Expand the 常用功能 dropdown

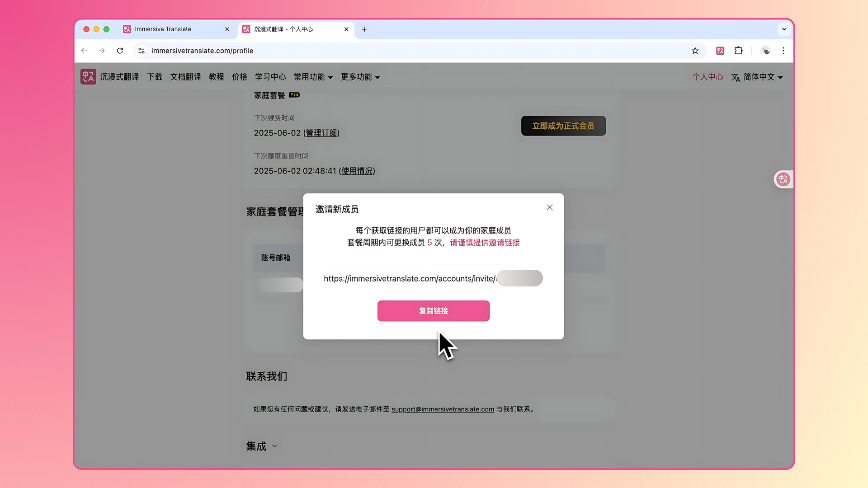coord(313,77)
